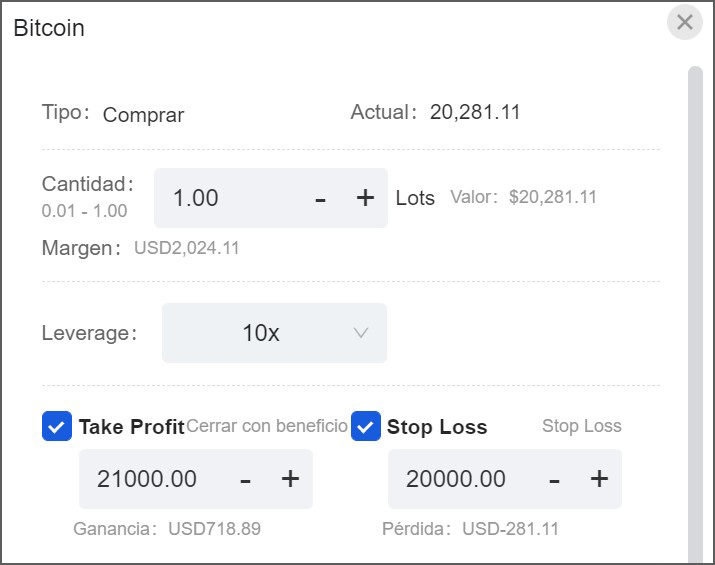The image size is (715, 565).
Task: Click the bold Take Profit label
Action: 131,427
